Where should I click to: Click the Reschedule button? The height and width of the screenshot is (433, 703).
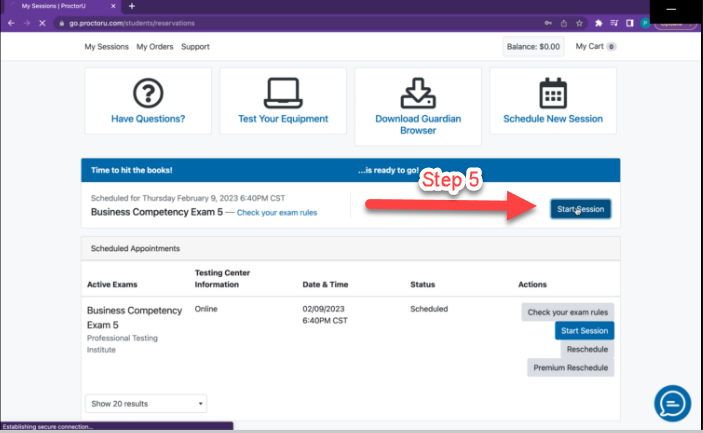pyautogui.click(x=587, y=349)
